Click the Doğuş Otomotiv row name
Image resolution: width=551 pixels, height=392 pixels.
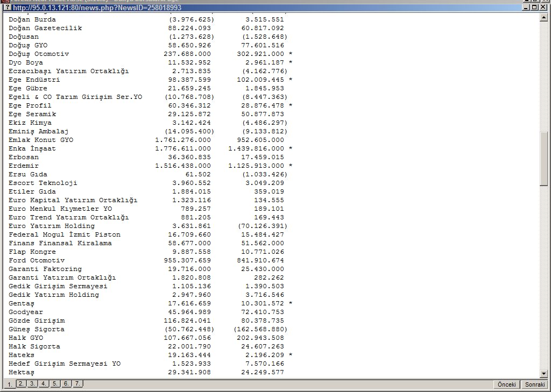[x=39, y=54]
